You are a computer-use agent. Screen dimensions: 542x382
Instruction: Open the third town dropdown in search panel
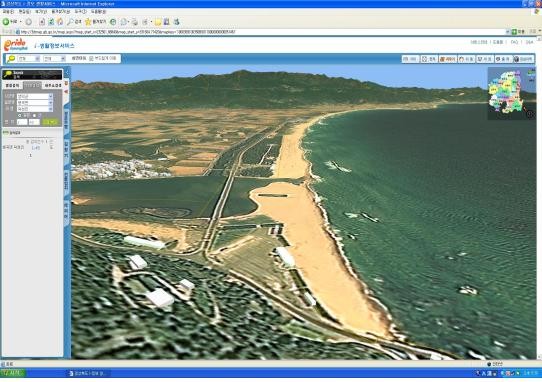tap(35, 109)
